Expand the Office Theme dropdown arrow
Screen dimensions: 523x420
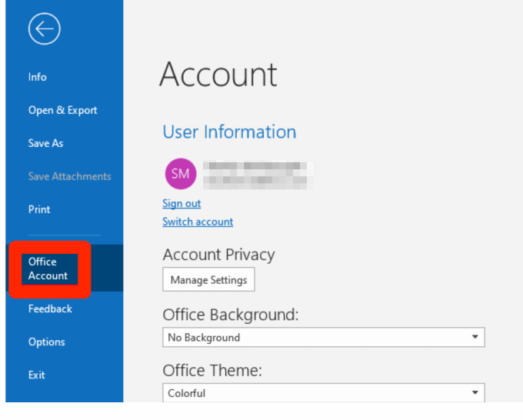[475, 393]
